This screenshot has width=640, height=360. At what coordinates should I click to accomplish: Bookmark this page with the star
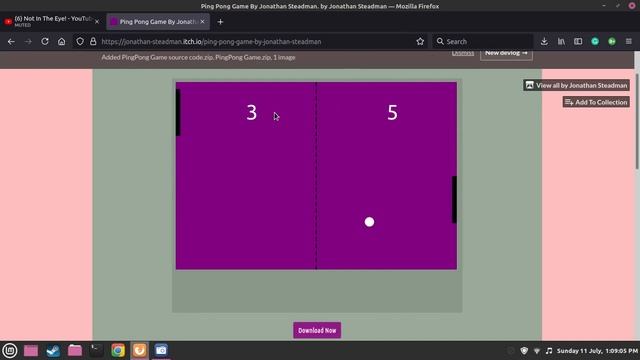coord(420,42)
